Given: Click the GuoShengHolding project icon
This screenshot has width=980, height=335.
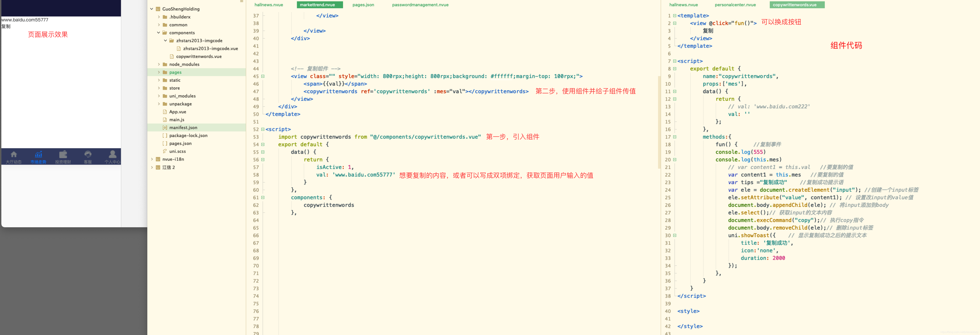Looking at the screenshot, I should pyautogui.click(x=158, y=9).
